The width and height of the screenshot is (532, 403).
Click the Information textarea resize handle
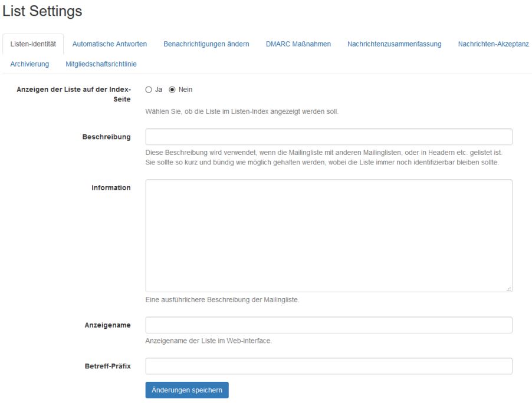pyautogui.click(x=509, y=289)
